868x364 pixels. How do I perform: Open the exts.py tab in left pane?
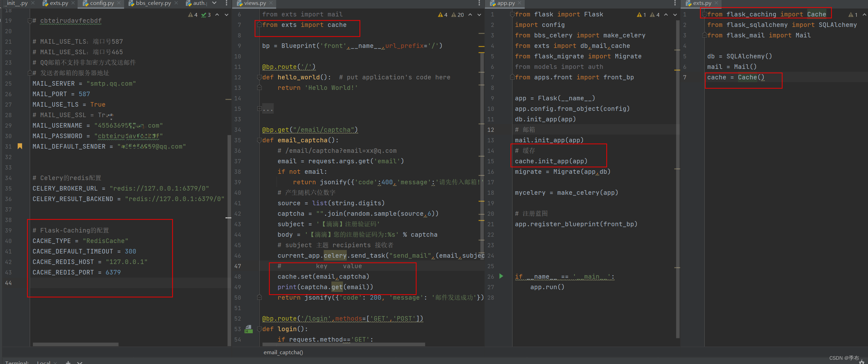coord(59,3)
